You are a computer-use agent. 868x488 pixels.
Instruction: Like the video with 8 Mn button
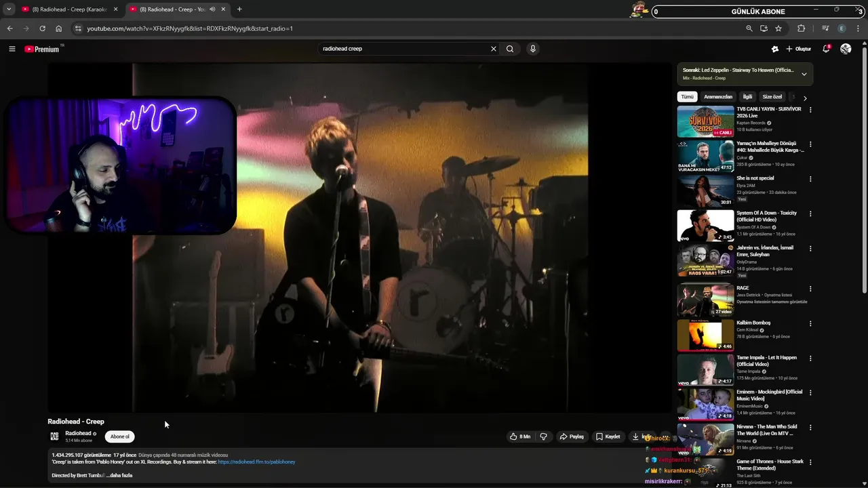click(x=520, y=436)
